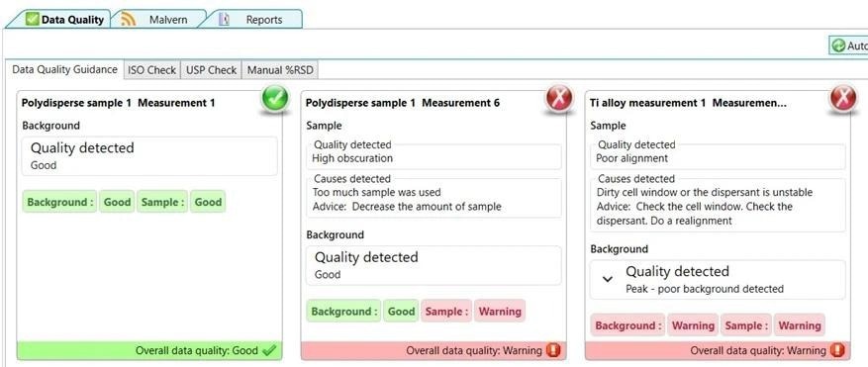
Task: Open the Data Quality tab
Action: pyautogui.click(x=64, y=20)
